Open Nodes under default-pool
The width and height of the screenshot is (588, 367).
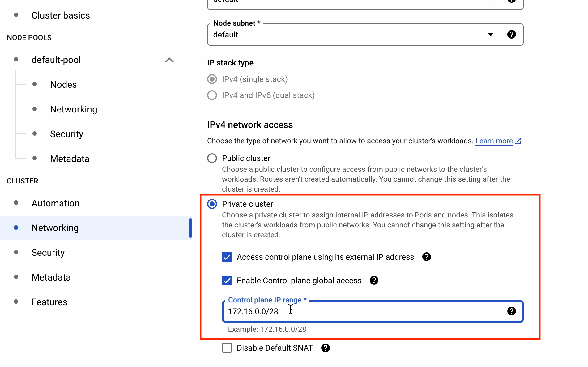tap(63, 85)
